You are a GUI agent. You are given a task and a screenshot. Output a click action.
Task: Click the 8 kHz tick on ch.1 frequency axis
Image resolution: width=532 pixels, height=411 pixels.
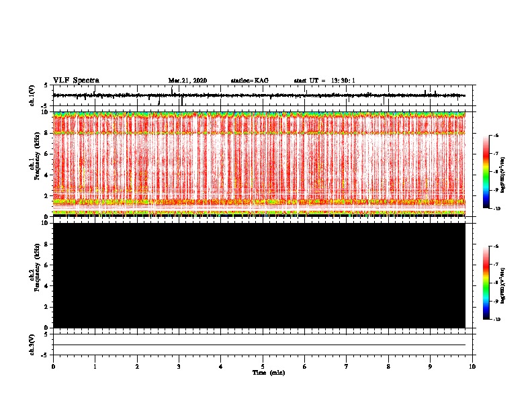click(46, 133)
